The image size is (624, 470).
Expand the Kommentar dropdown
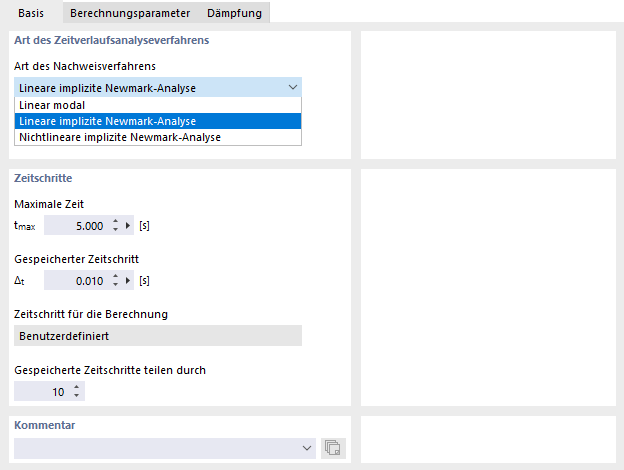[x=306, y=449]
